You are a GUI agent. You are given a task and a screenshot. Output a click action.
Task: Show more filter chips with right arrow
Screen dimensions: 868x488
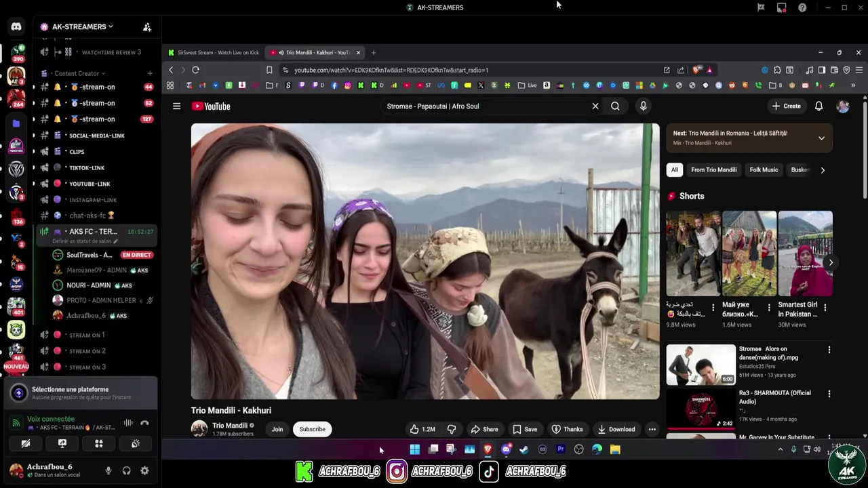(823, 170)
